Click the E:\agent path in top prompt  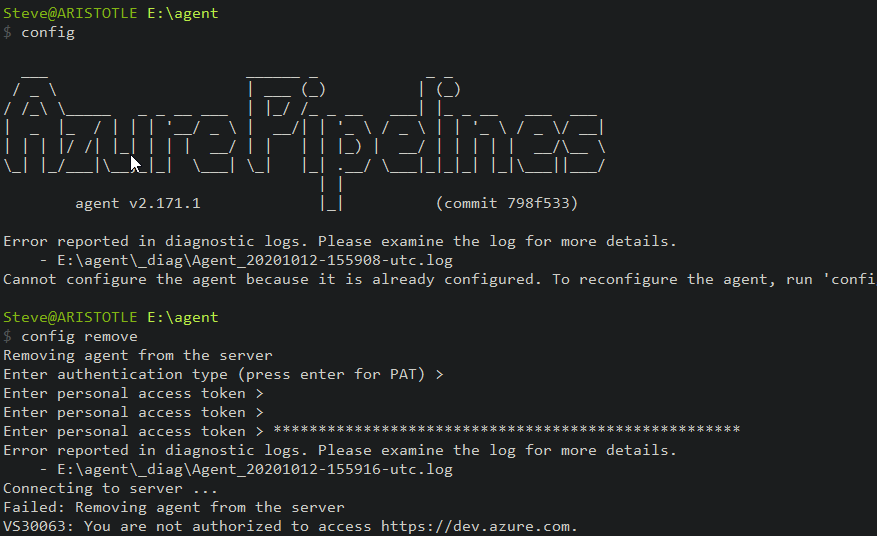pyautogui.click(x=183, y=14)
